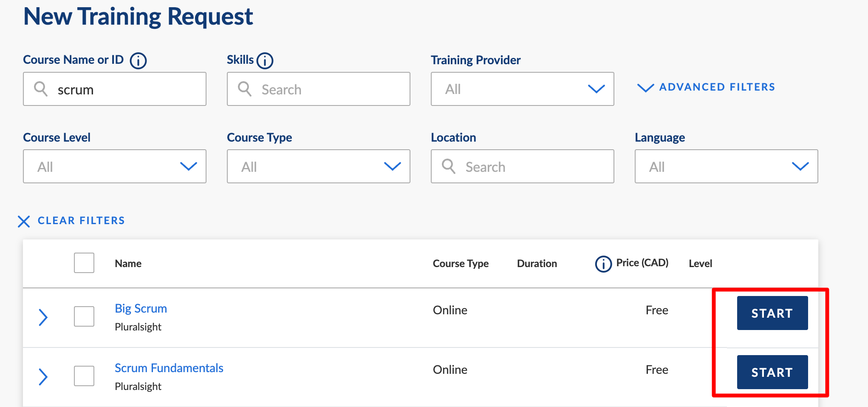The width and height of the screenshot is (868, 407).
Task: Check the Big Scrum course checkbox
Action: [84, 316]
